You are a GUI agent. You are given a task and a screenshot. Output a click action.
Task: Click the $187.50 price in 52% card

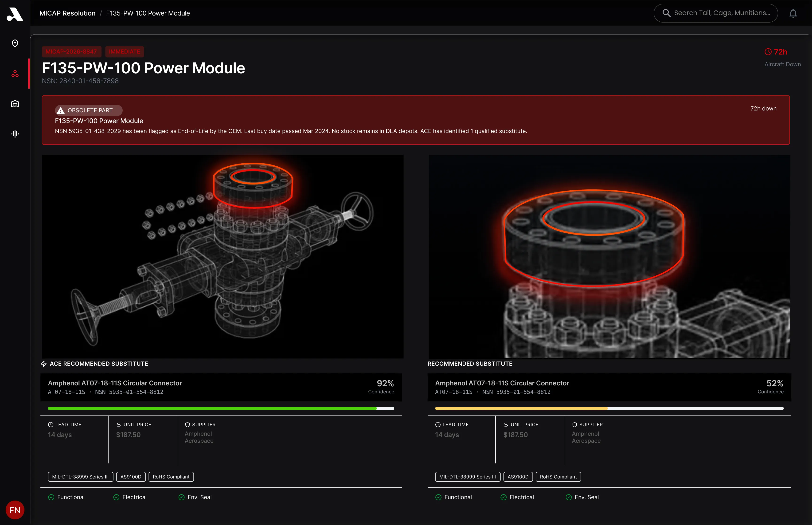click(x=515, y=435)
